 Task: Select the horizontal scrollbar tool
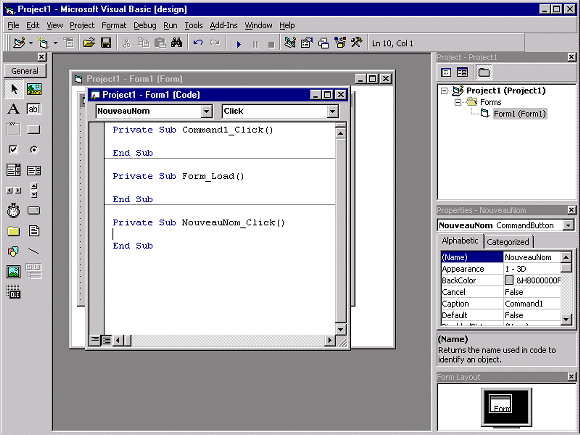coord(14,190)
